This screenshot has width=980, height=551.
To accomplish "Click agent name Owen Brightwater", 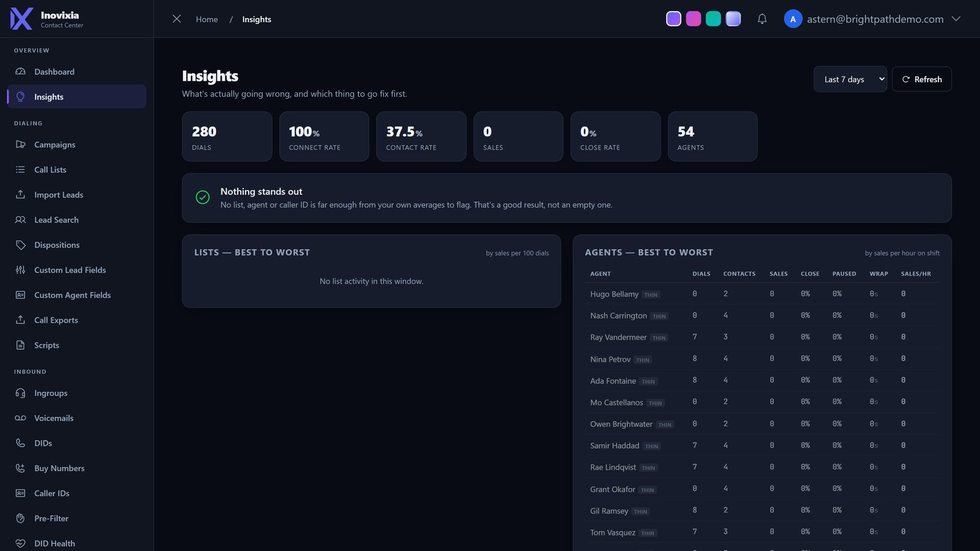I will pos(621,424).
